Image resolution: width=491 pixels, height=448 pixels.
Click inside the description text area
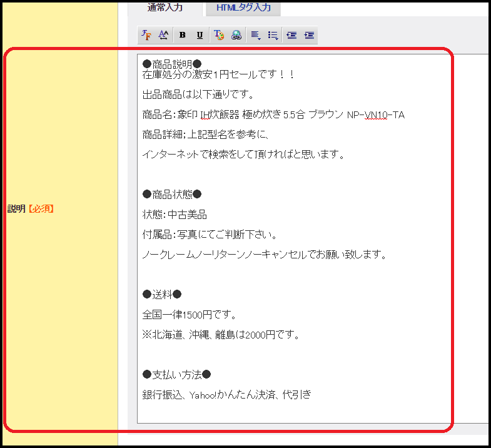tap(313, 238)
